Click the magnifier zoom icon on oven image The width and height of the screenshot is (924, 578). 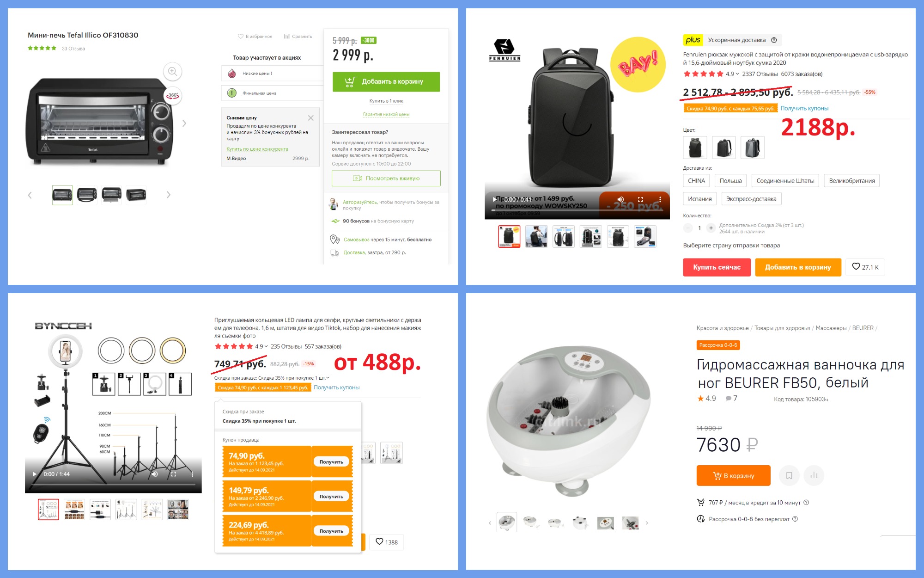(172, 71)
